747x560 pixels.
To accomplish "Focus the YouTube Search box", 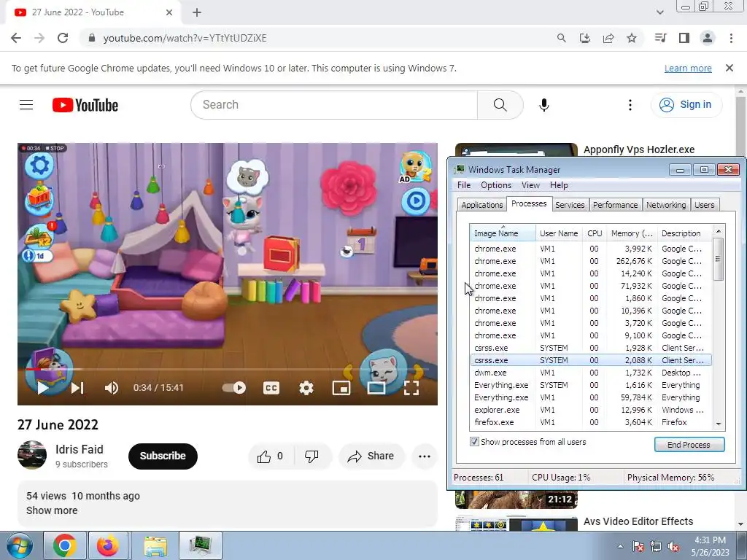I will coord(333,105).
